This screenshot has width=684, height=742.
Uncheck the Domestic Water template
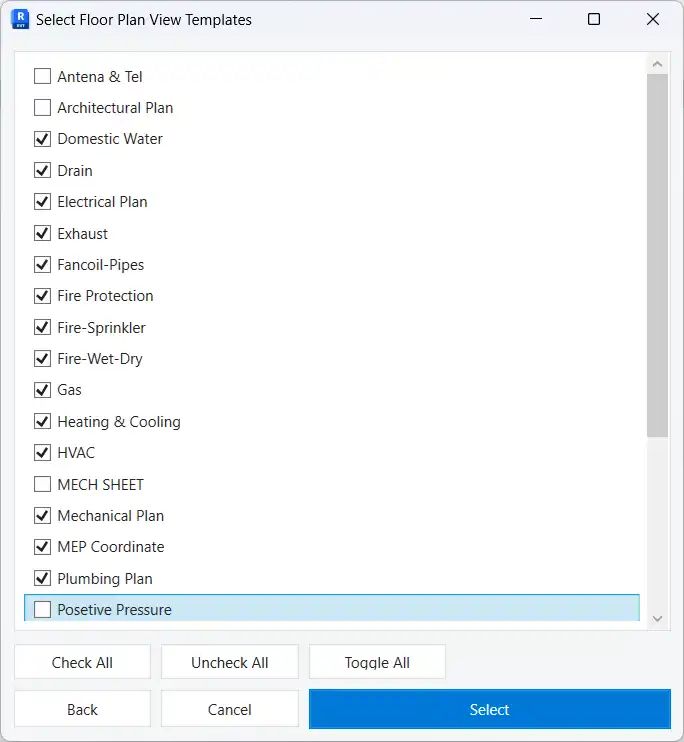(x=42, y=139)
